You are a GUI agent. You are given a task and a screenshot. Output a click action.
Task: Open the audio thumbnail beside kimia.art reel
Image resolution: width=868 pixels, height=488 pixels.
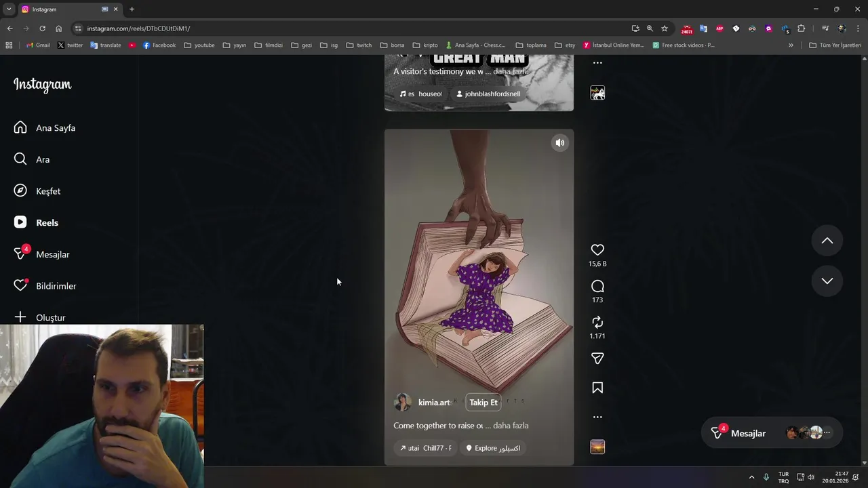click(x=597, y=447)
